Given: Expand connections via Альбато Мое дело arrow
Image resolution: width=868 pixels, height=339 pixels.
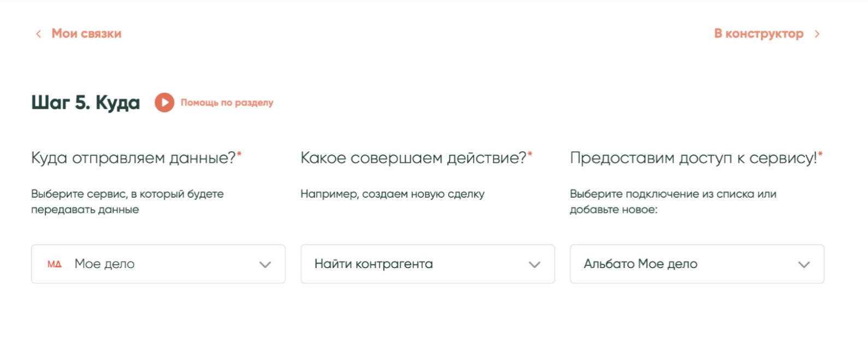Looking at the screenshot, I should [x=804, y=265].
